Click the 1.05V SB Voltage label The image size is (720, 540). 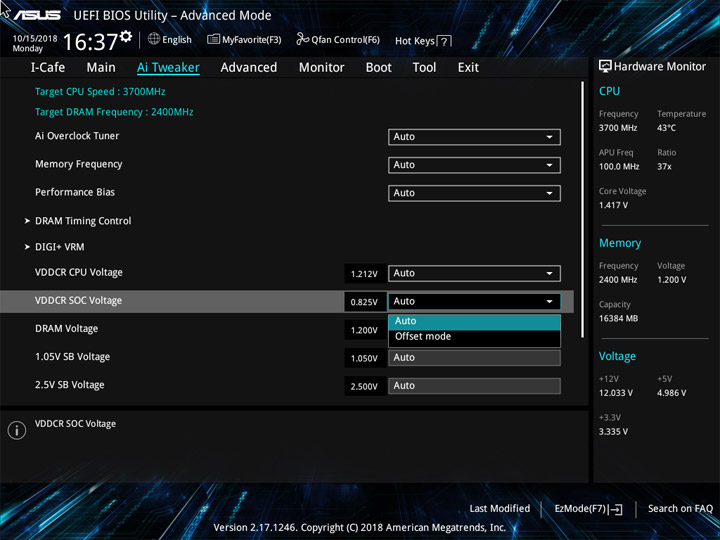(73, 357)
